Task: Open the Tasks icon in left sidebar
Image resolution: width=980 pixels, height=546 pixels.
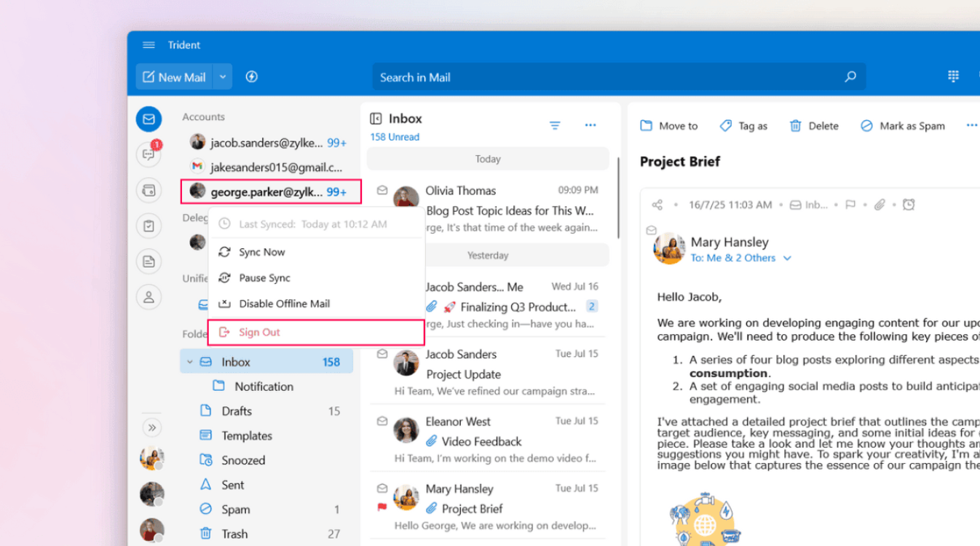Action: (149, 226)
